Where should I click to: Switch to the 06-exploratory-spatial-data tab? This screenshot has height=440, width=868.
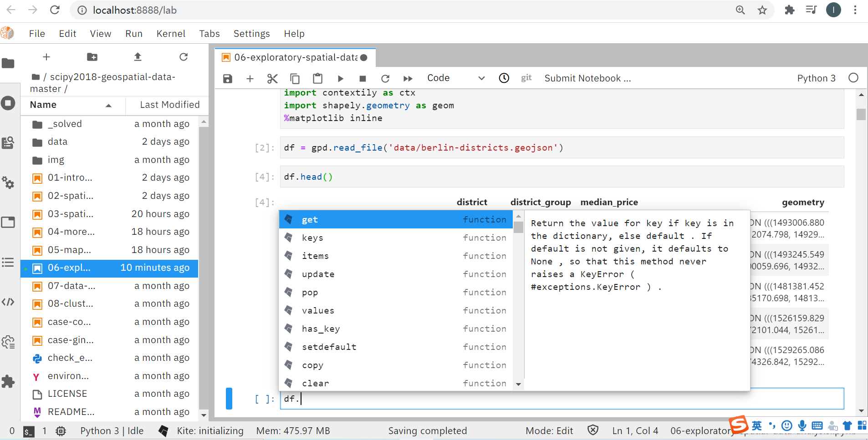coord(295,57)
